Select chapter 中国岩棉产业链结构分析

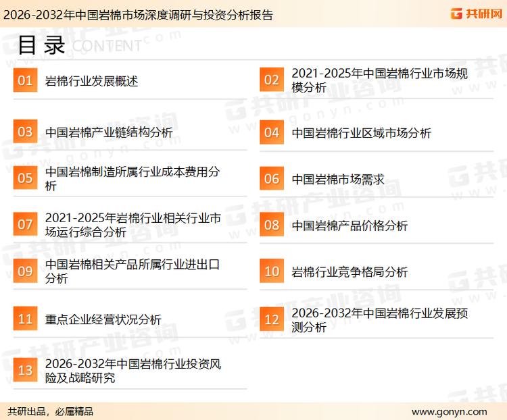coord(109,132)
